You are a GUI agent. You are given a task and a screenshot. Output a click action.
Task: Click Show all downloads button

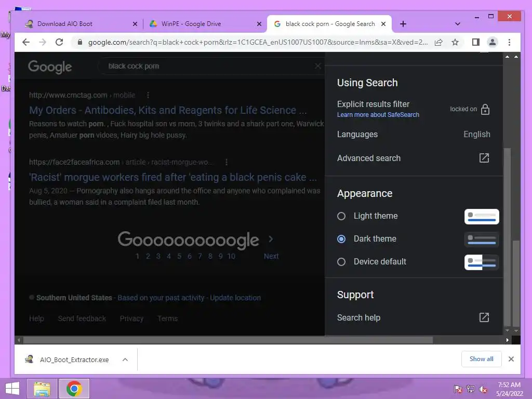[481, 359]
